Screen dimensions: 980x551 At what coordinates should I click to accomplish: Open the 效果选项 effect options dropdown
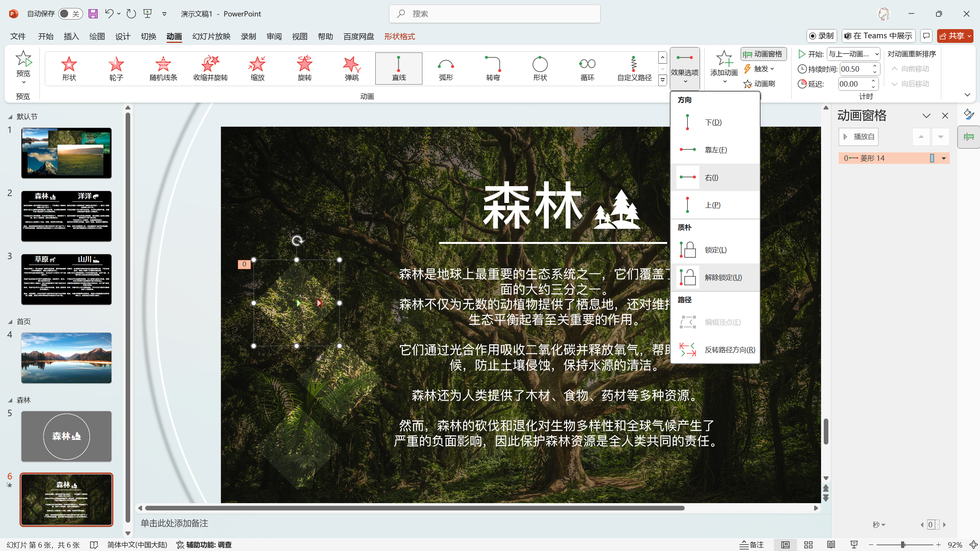(685, 69)
